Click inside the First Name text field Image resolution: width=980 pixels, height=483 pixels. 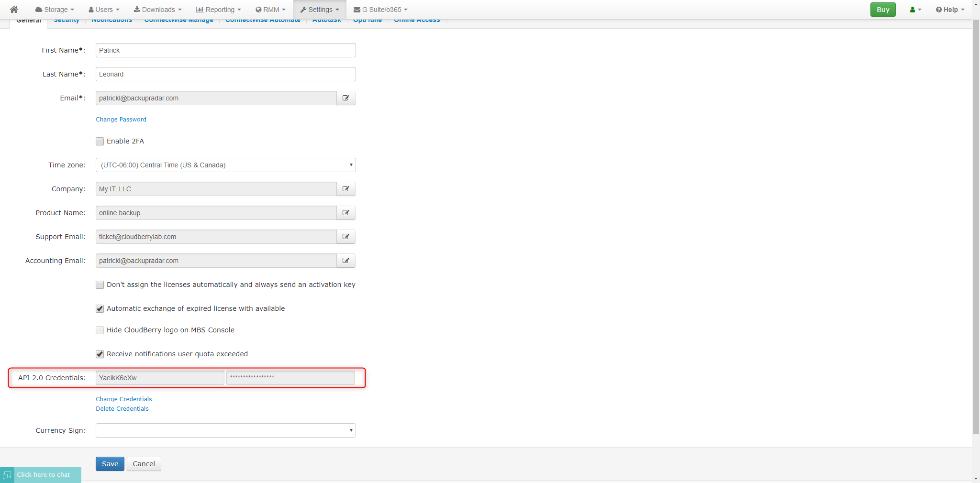click(225, 50)
